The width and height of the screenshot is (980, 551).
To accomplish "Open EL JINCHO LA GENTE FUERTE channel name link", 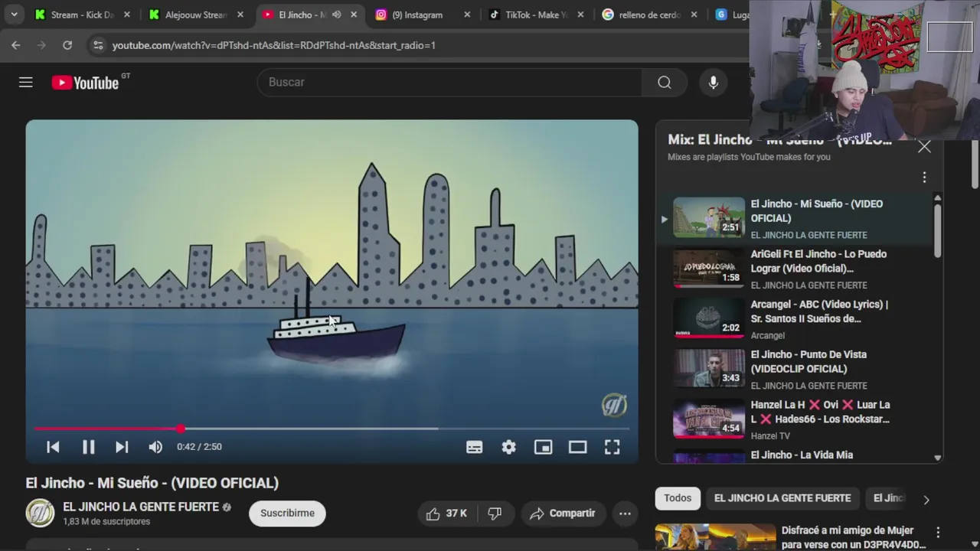I will (142, 507).
